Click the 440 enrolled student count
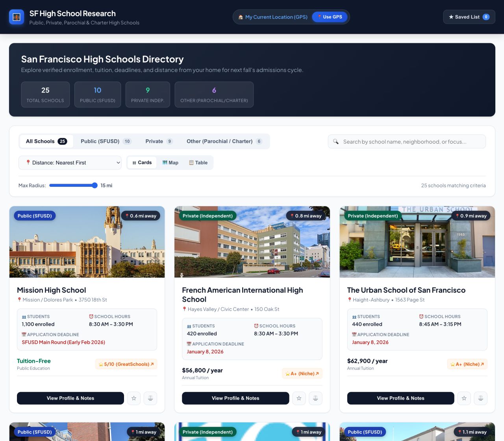Image resolution: width=504 pixels, height=441 pixels. (367, 324)
